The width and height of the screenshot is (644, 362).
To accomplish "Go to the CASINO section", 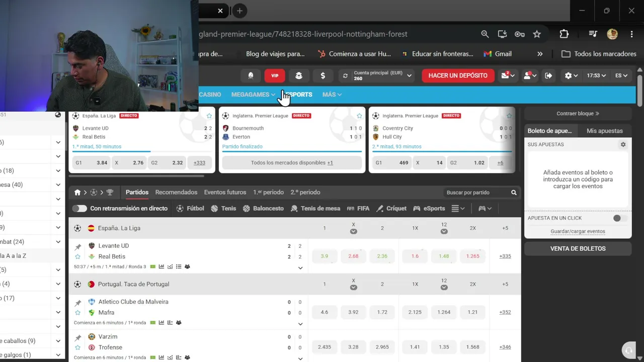I will [x=210, y=95].
